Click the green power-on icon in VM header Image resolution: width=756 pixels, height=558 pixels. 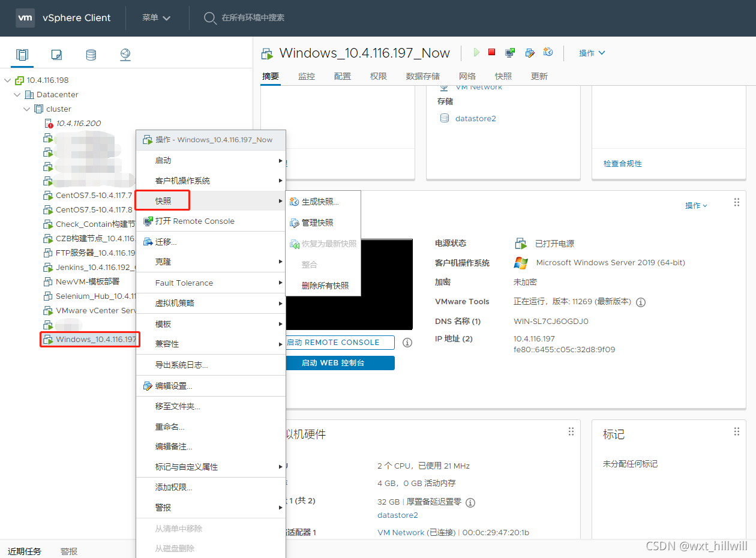coord(476,53)
